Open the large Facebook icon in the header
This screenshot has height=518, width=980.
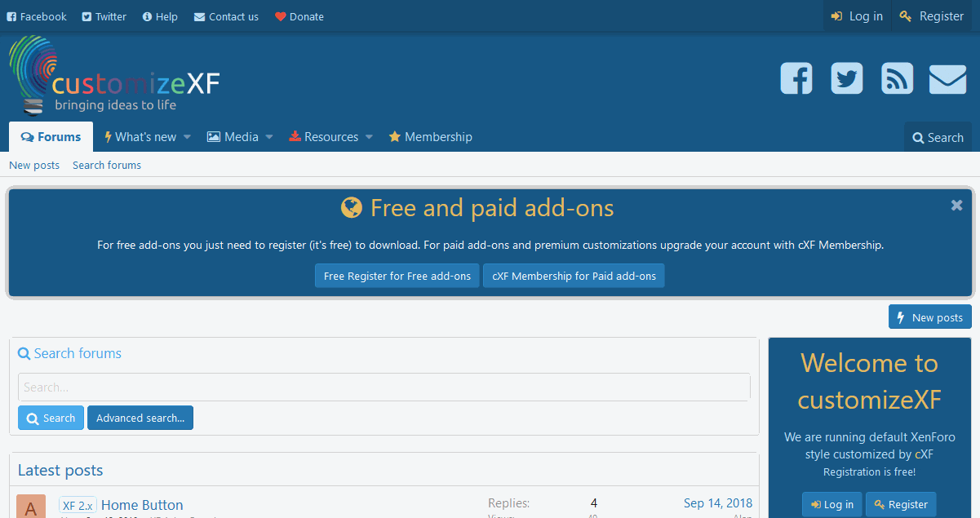tap(796, 78)
